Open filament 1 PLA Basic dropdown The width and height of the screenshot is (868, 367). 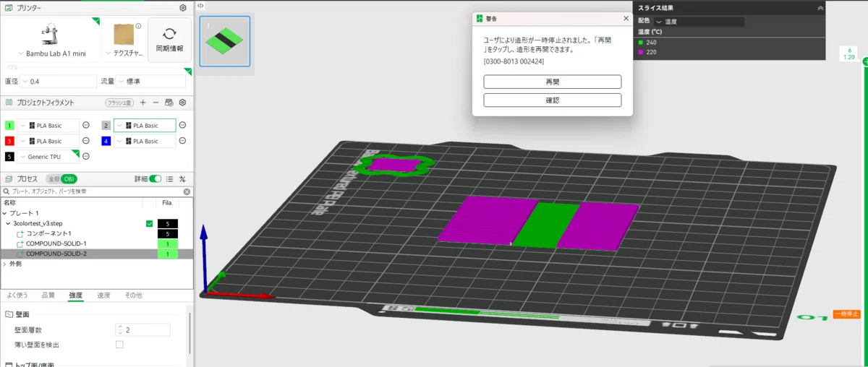[x=48, y=125]
